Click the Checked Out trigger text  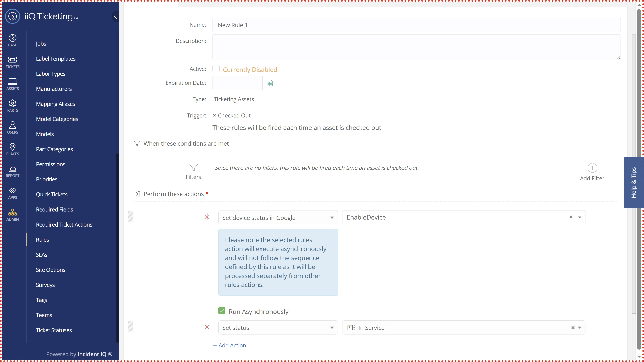234,115
